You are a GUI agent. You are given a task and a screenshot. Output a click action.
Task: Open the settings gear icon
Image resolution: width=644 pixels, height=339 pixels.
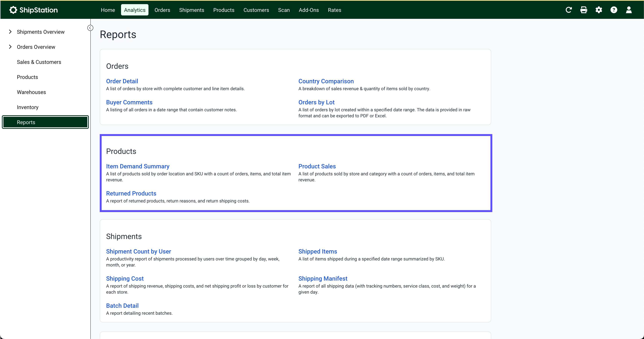(x=598, y=10)
